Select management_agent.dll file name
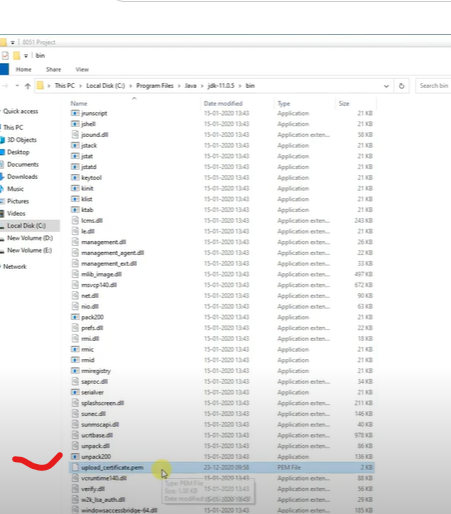 (x=113, y=253)
